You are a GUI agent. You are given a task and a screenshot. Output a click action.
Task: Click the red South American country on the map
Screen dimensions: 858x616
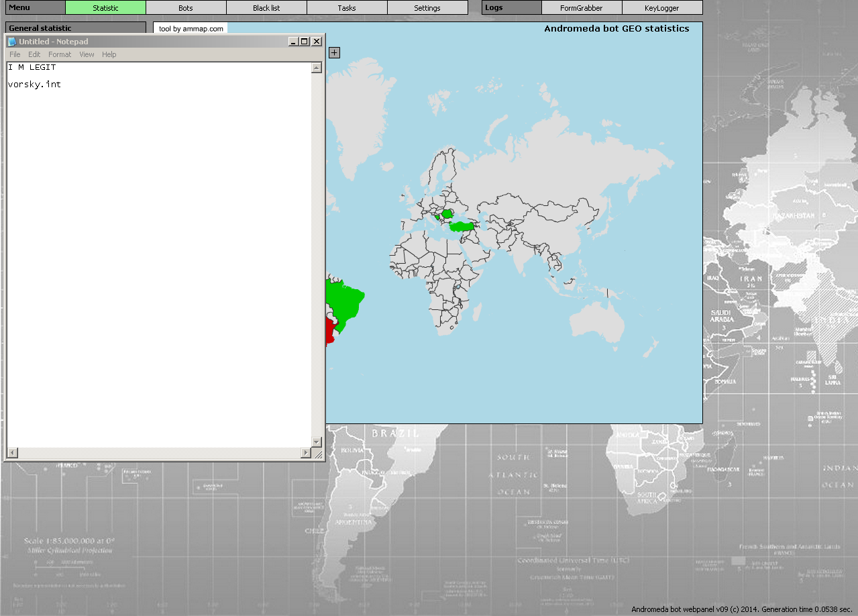329,331
